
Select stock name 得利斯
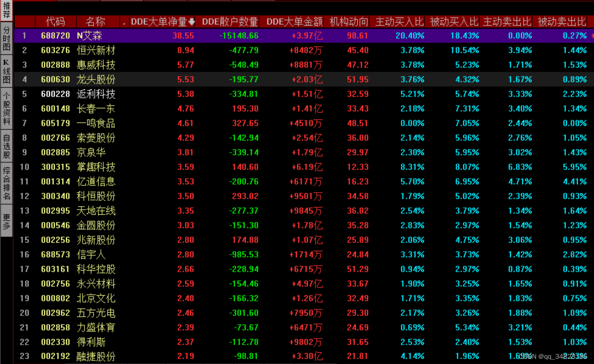click(x=91, y=342)
